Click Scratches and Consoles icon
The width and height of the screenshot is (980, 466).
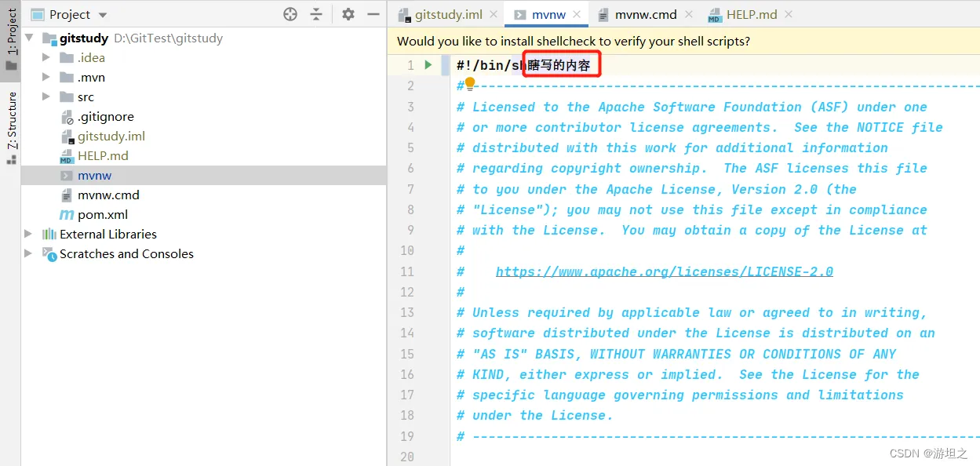(49, 253)
